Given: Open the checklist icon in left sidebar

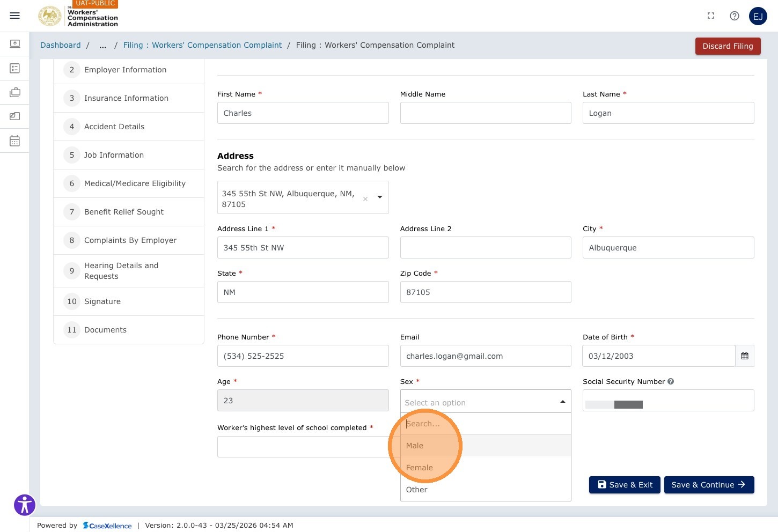Looking at the screenshot, I should (15, 68).
